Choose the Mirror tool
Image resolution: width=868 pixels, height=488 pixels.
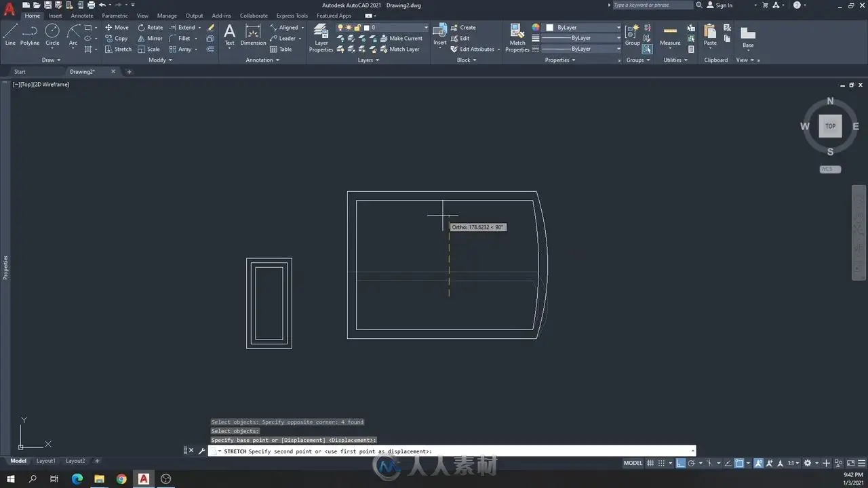pos(150,39)
